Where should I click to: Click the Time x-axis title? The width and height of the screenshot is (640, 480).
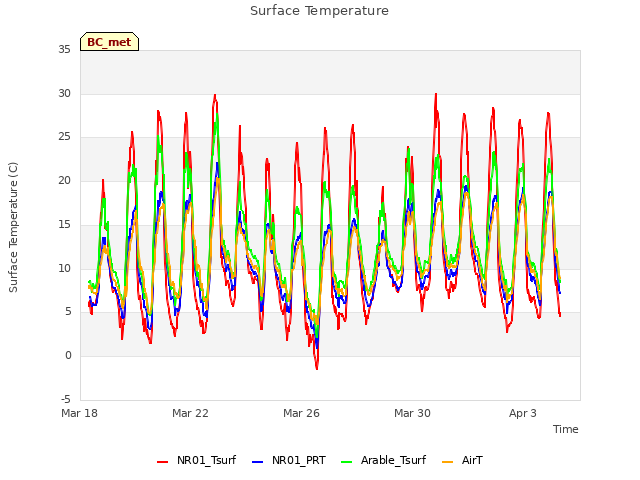[x=565, y=429]
